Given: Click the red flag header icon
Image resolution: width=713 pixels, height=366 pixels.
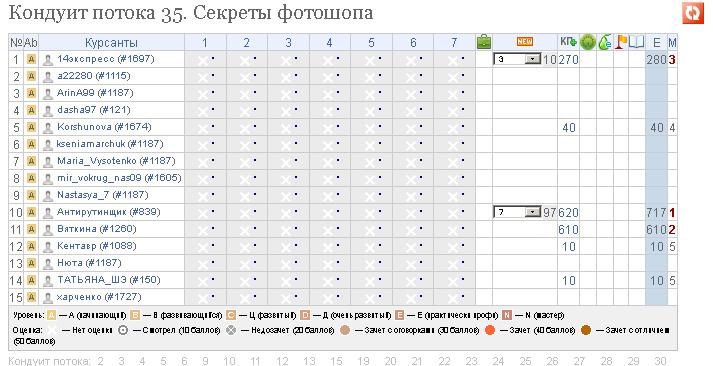Looking at the screenshot, I should point(620,42).
